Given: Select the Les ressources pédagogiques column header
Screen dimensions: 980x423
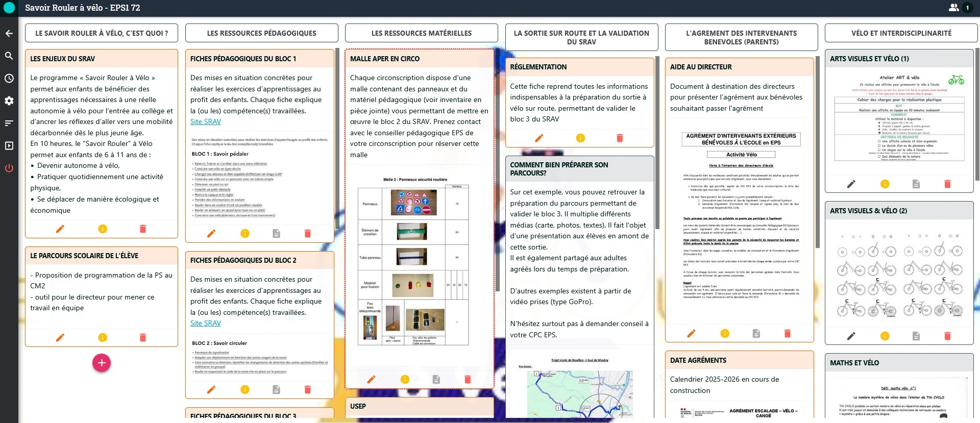Looking at the screenshot, I should coord(261,33).
